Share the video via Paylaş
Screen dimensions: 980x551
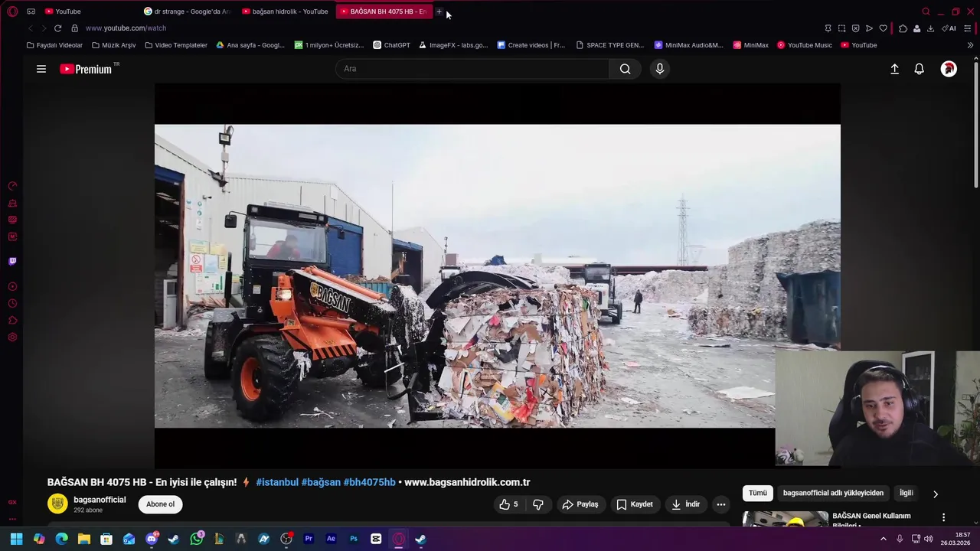pos(580,504)
